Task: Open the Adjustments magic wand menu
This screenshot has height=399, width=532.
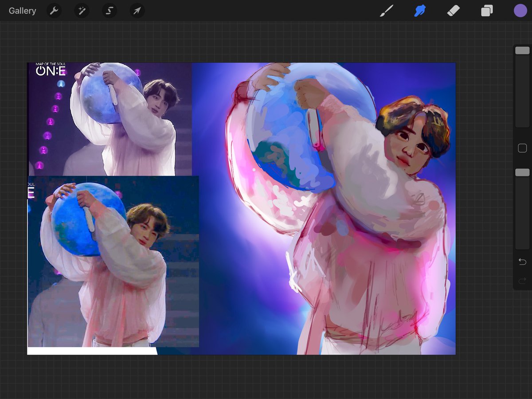Action: 82,11
